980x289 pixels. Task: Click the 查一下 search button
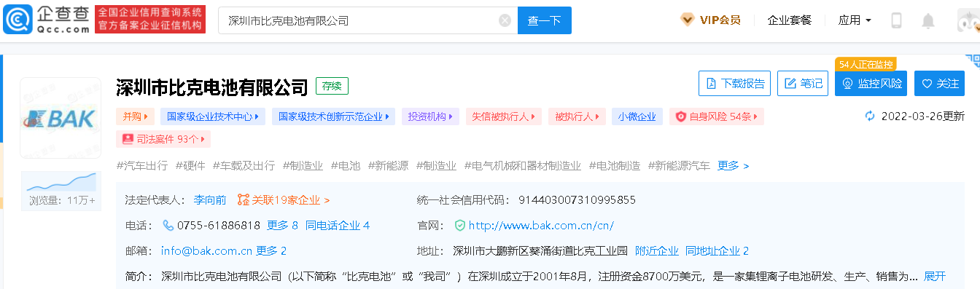[544, 20]
